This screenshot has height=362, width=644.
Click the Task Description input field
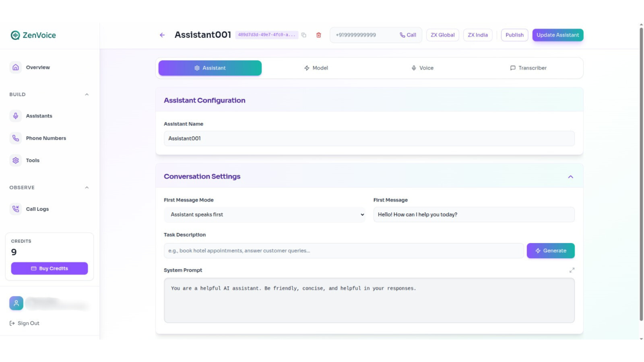pos(343,251)
